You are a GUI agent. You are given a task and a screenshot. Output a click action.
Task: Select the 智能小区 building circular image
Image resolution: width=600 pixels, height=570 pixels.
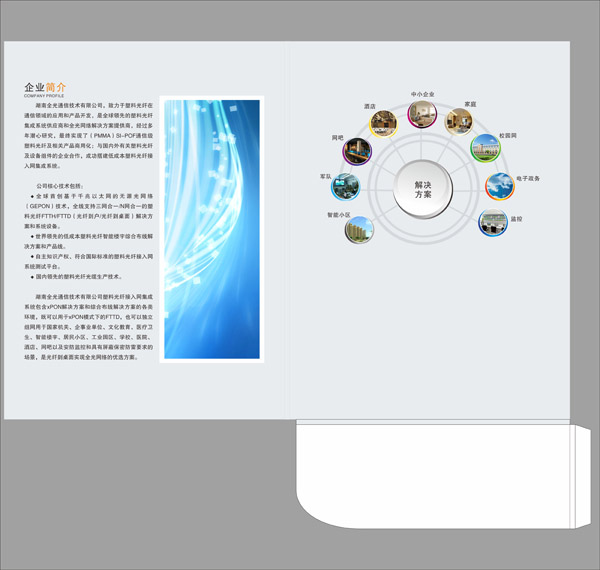click(x=359, y=230)
